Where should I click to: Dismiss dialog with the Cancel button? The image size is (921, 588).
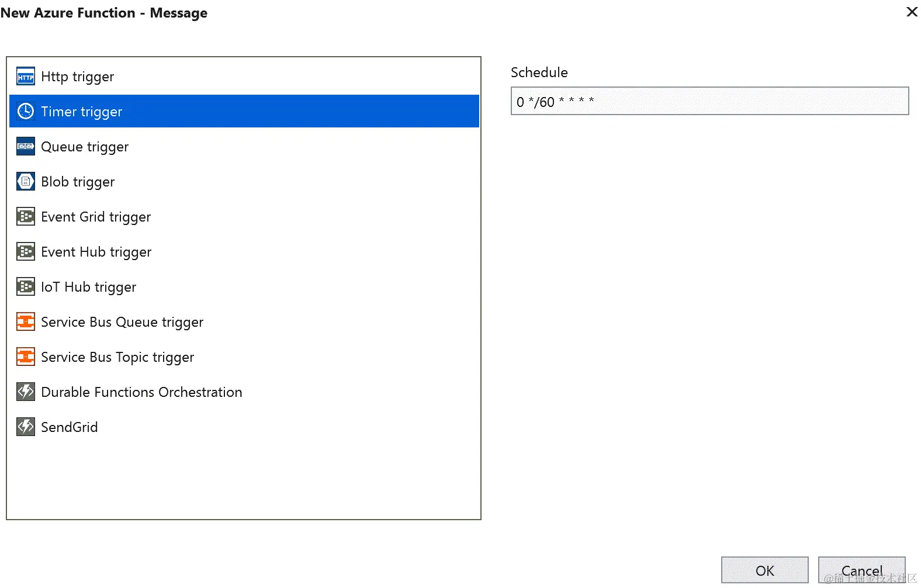click(x=861, y=570)
